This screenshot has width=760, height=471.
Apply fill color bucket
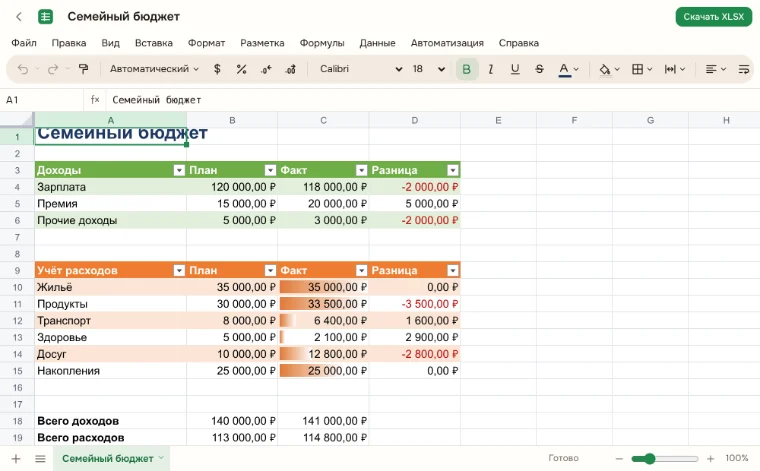(604, 69)
